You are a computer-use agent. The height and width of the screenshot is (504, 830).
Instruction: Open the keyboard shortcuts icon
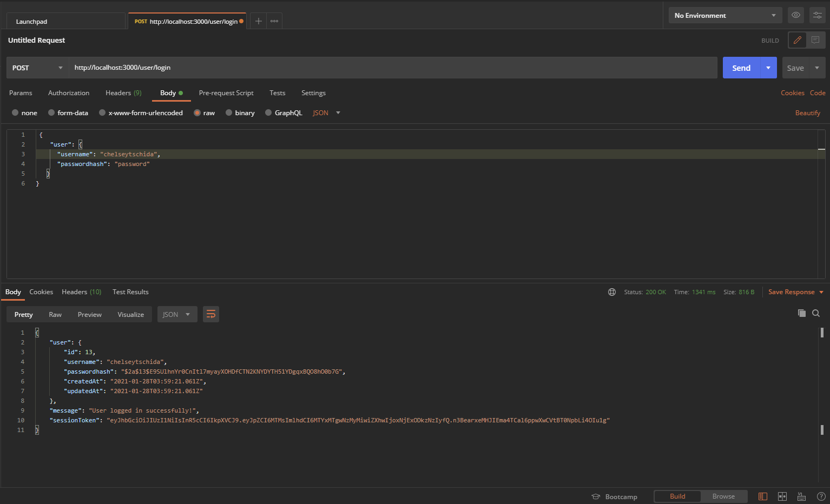coord(802,496)
